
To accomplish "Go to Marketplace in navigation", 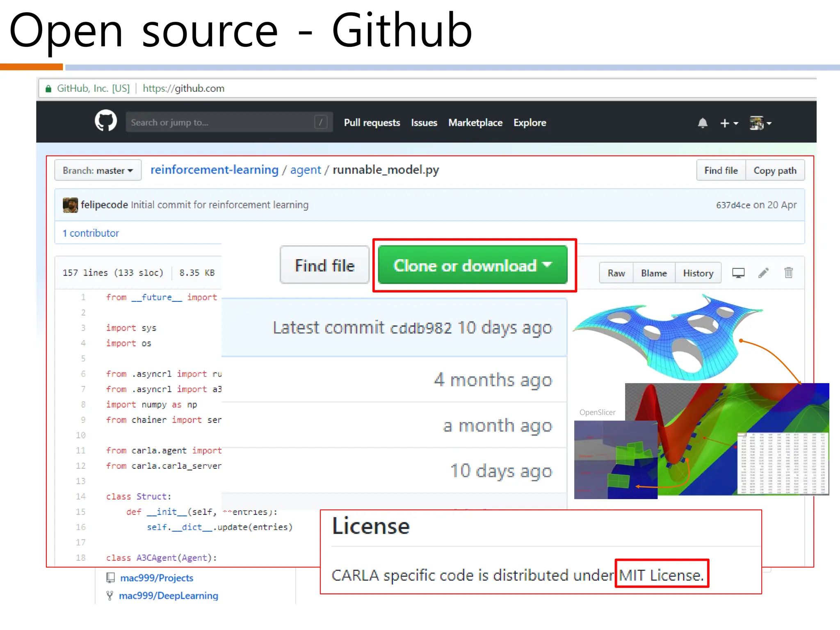I will pyautogui.click(x=475, y=123).
